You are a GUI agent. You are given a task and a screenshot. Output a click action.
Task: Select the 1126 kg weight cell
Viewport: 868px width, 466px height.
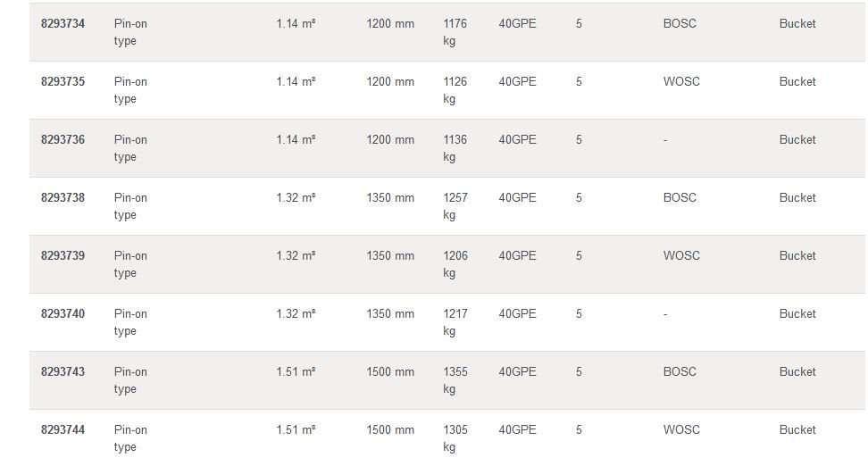455,90
